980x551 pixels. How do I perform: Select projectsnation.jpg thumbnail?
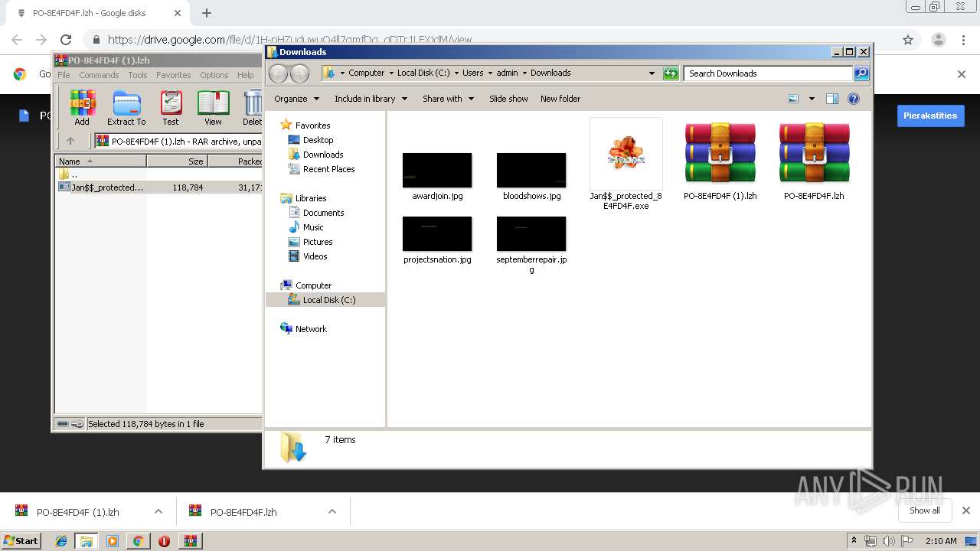coord(437,233)
